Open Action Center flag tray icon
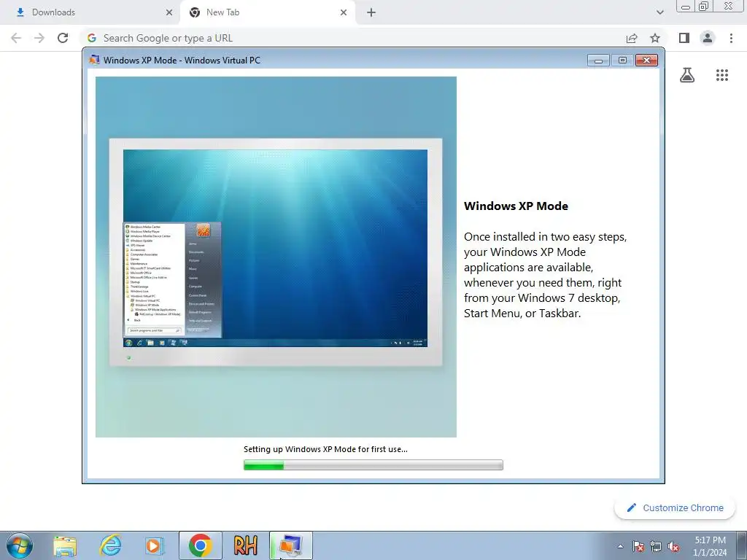 pos(638,546)
